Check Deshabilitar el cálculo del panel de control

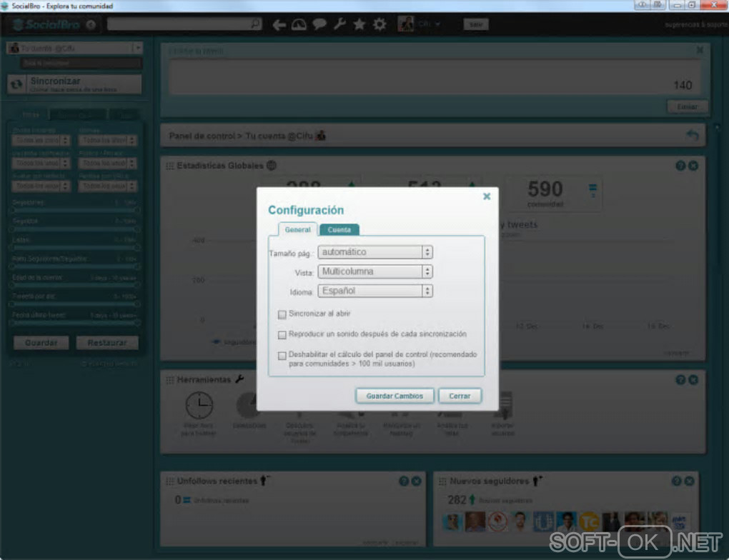[282, 356]
